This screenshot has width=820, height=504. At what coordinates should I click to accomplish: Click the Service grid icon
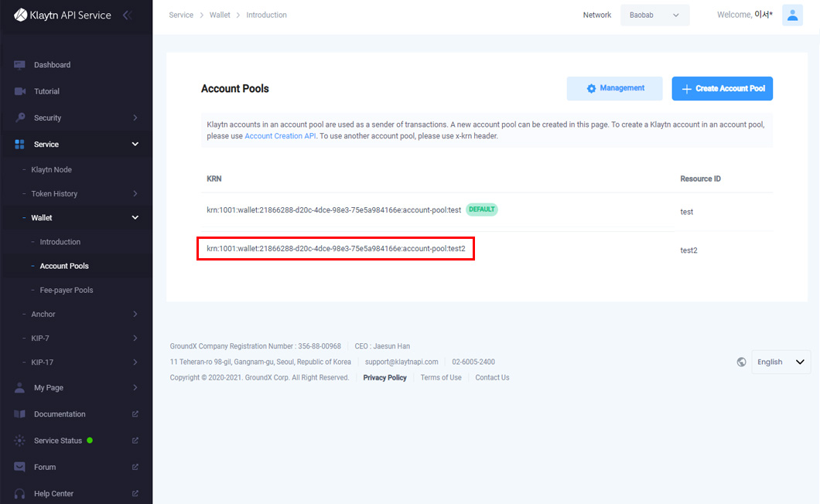(19, 145)
